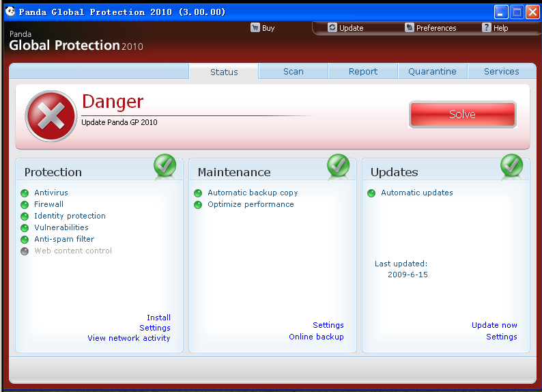The height and width of the screenshot is (392, 542).
Task: Click the Automatic updates entry
Action: pyautogui.click(x=417, y=193)
